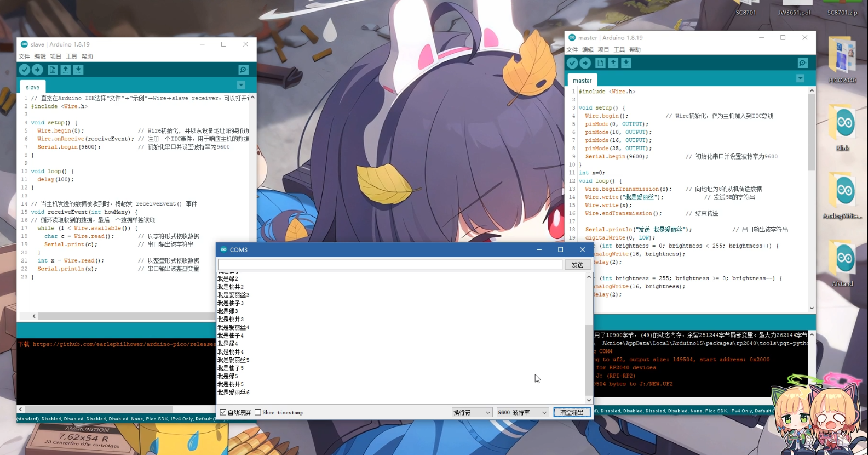Image resolution: width=868 pixels, height=455 pixels.
Task: Click the last output line 我是爱丽丝6
Action: pyautogui.click(x=233, y=393)
